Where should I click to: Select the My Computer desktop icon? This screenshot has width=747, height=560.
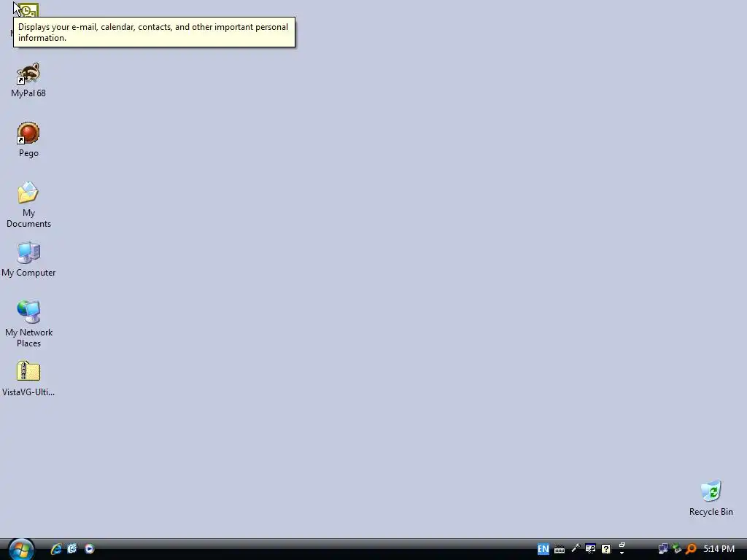pyautogui.click(x=28, y=252)
